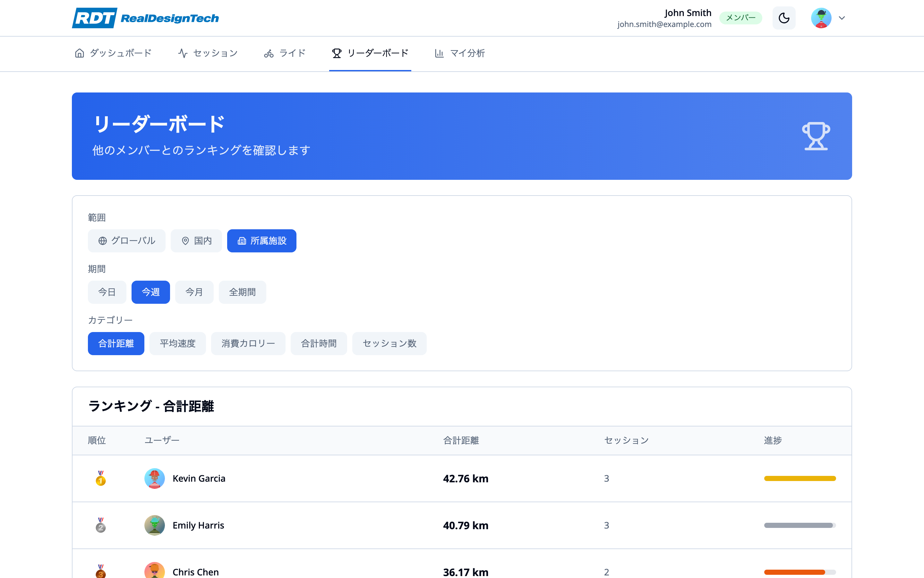
Task: Click the John Smith name in header
Action: click(x=688, y=13)
